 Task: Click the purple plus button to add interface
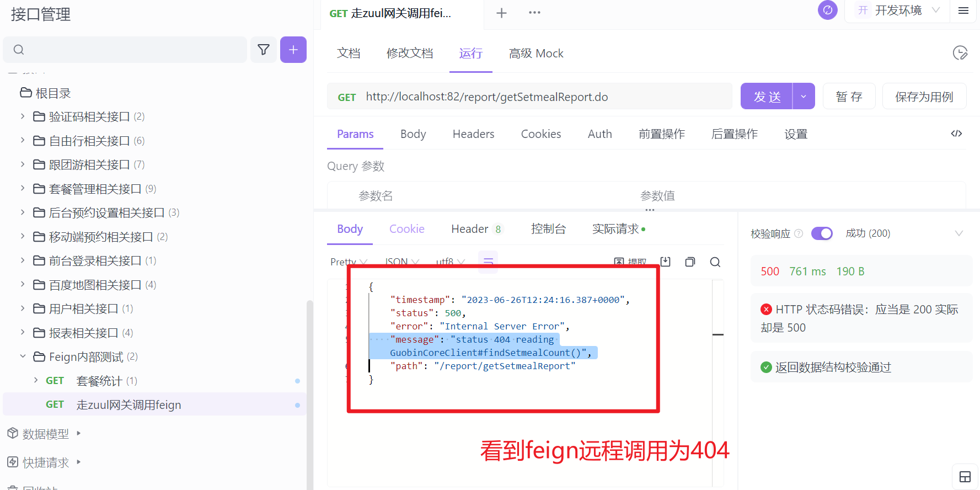293,50
